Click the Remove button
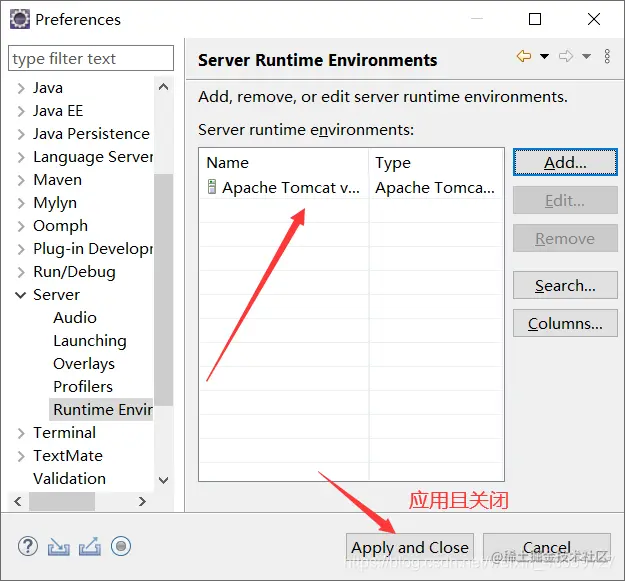 [x=565, y=238]
